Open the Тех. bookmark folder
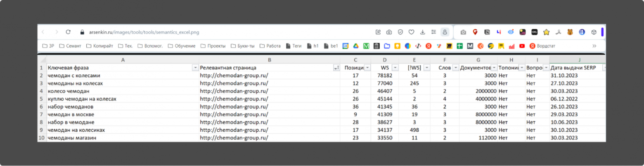The image size is (644, 166). (125, 46)
